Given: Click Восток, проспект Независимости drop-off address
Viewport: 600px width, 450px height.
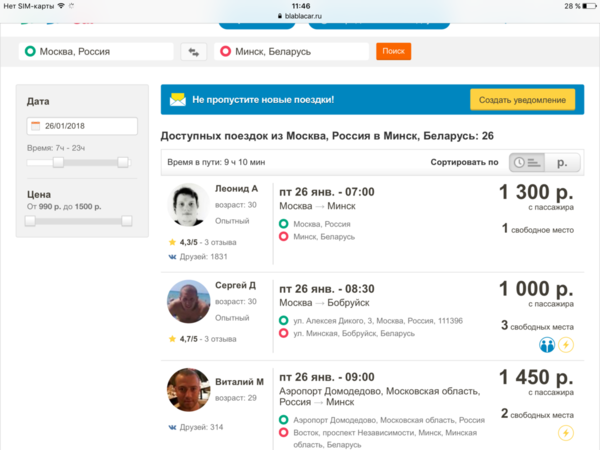Looking at the screenshot, I should [385, 439].
